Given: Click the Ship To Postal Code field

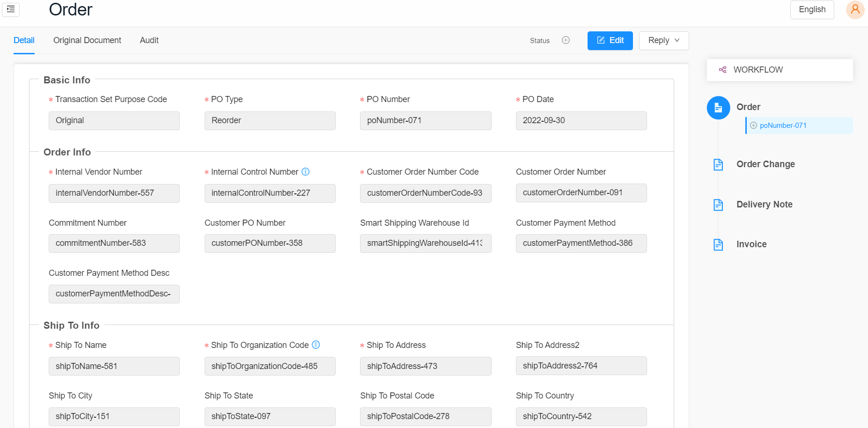Looking at the screenshot, I should click(426, 417).
